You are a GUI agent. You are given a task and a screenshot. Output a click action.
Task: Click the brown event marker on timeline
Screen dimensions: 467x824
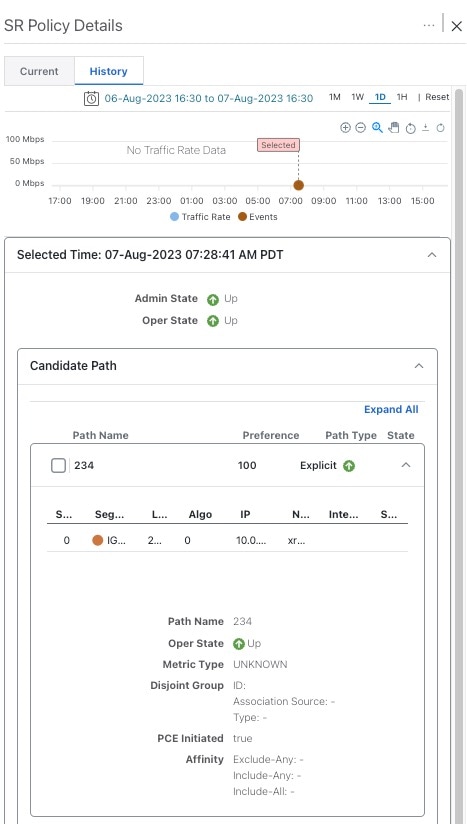[298, 185]
